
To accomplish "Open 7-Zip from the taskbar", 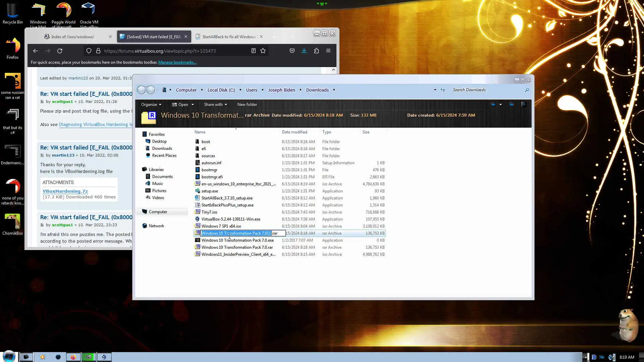I will coord(89,357).
